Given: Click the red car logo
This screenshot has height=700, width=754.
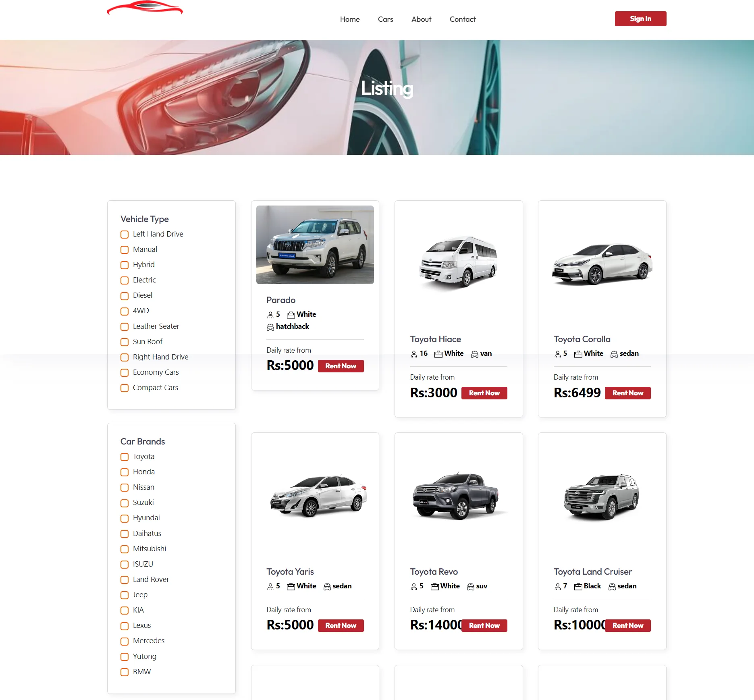Looking at the screenshot, I should pos(145,8).
